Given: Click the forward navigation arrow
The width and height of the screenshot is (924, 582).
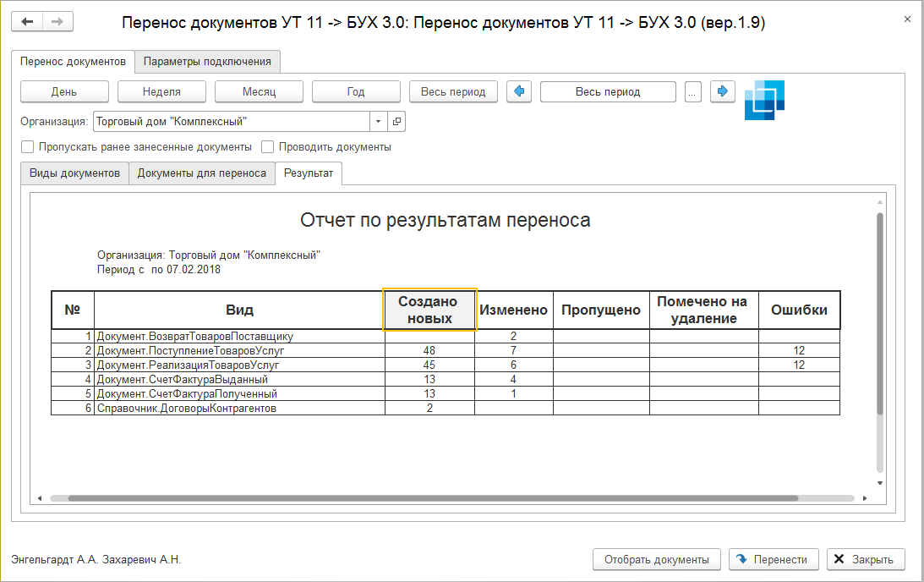Looking at the screenshot, I should 57,21.
